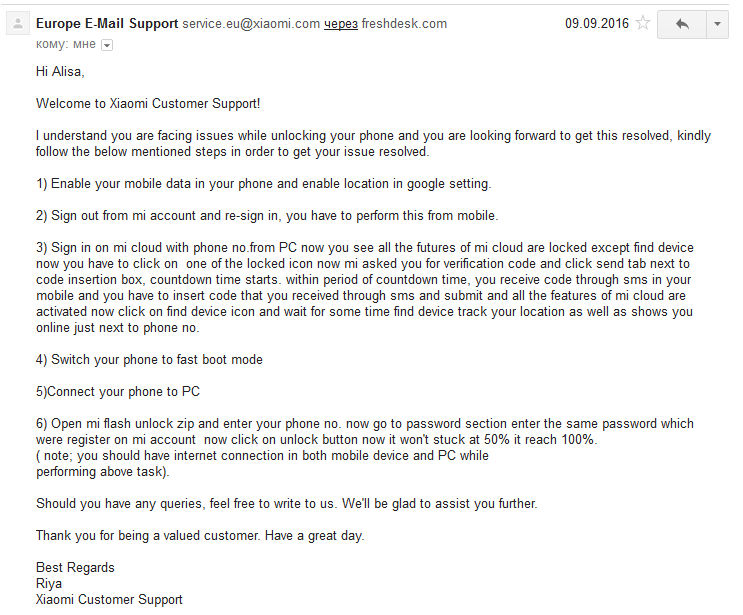This screenshot has width=743, height=615.
Task: Reply using the arrow button
Action: [x=682, y=24]
